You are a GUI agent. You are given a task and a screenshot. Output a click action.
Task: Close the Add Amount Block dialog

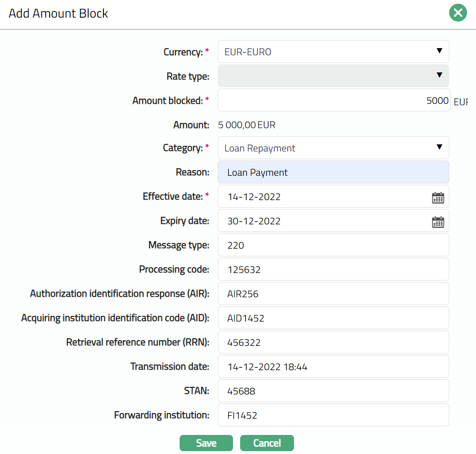[x=457, y=13]
